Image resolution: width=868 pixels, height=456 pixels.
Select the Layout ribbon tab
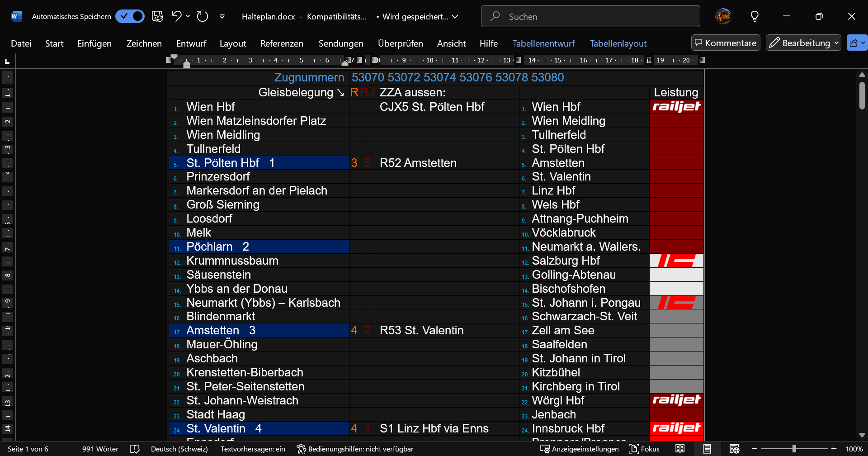click(233, 43)
